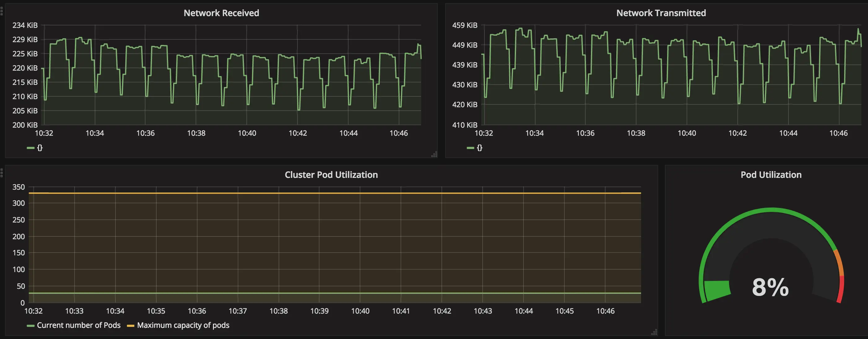Grab the Network Received panel resize handle
Screen dimensions: 868x339
pyautogui.click(x=434, y=155)
